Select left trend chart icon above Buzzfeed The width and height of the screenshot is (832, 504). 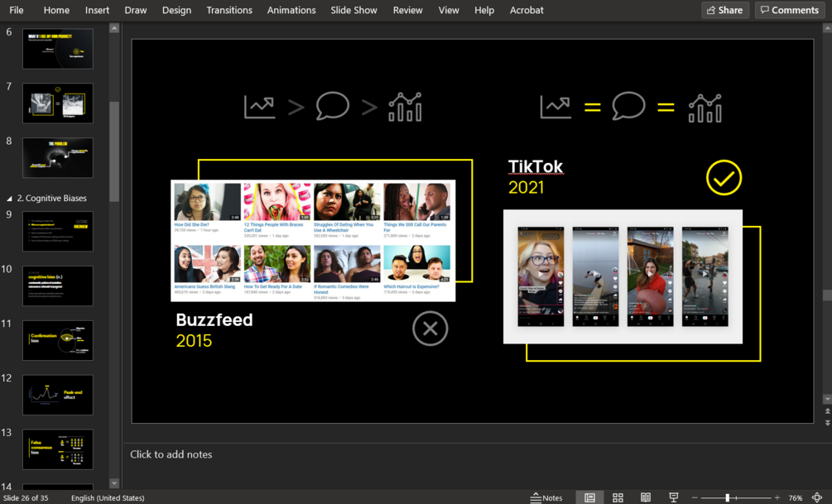[x=259, y=107]
